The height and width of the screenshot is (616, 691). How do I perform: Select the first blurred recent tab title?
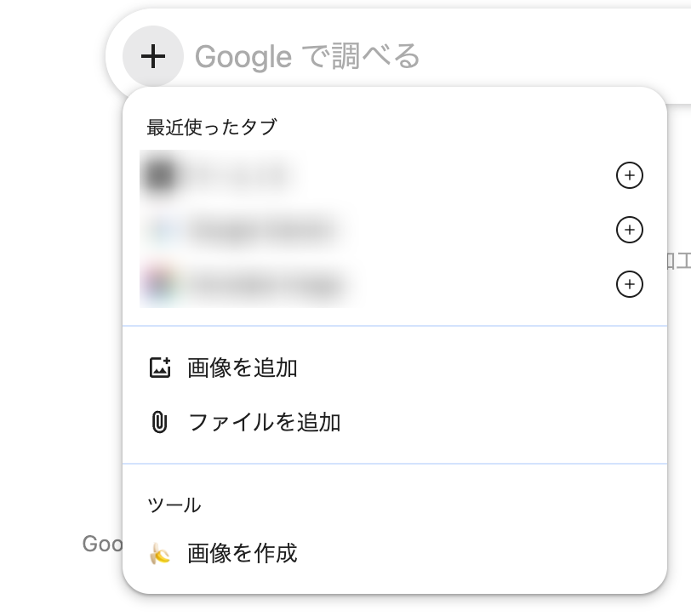[x=239, y=175]
